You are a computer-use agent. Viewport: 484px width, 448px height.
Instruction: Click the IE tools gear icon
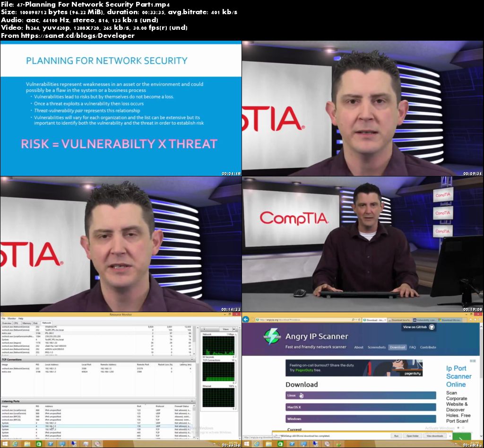[x=480, y=320]
